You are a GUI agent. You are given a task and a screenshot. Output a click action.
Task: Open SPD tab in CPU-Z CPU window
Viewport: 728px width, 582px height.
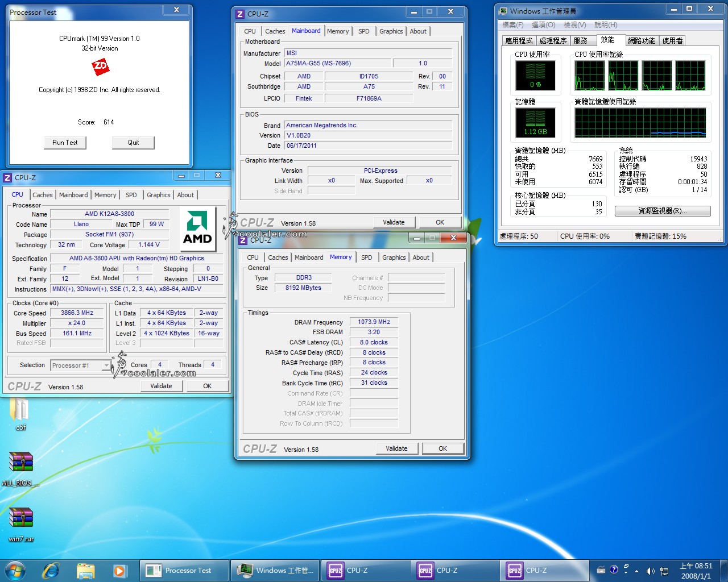click(131, 195)
